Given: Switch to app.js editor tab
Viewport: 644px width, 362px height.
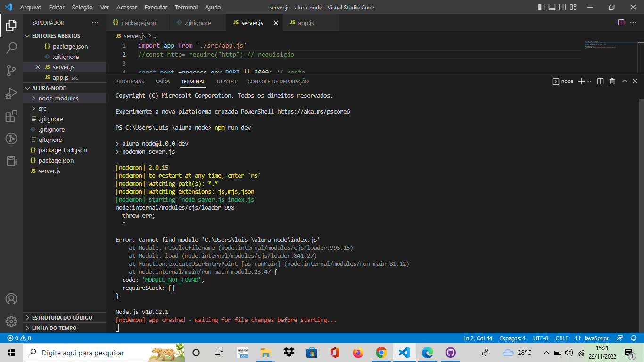Looking at the screenshot, I should (x=311, y=23).
